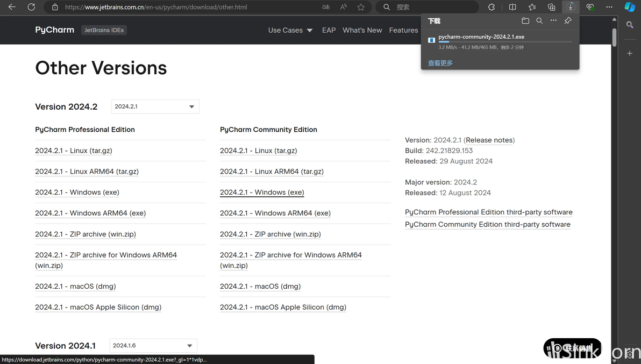Add this page to favorites with the star

click(361, 7)
